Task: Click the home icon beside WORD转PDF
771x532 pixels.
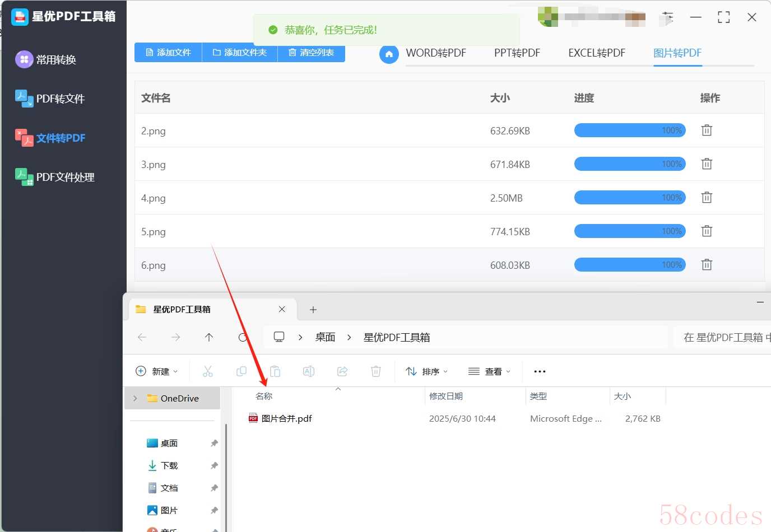Action: (389, 54)
